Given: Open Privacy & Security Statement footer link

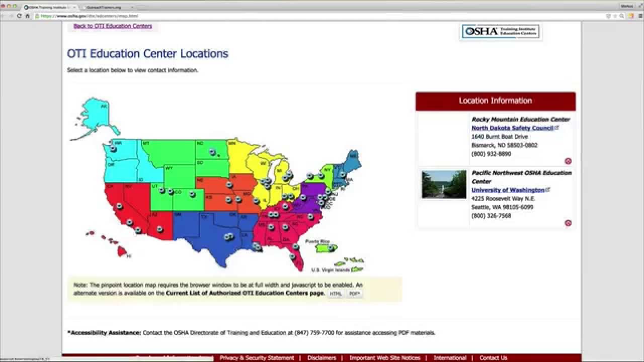Looking at the screenshot, I should click(x=257, y=358).
